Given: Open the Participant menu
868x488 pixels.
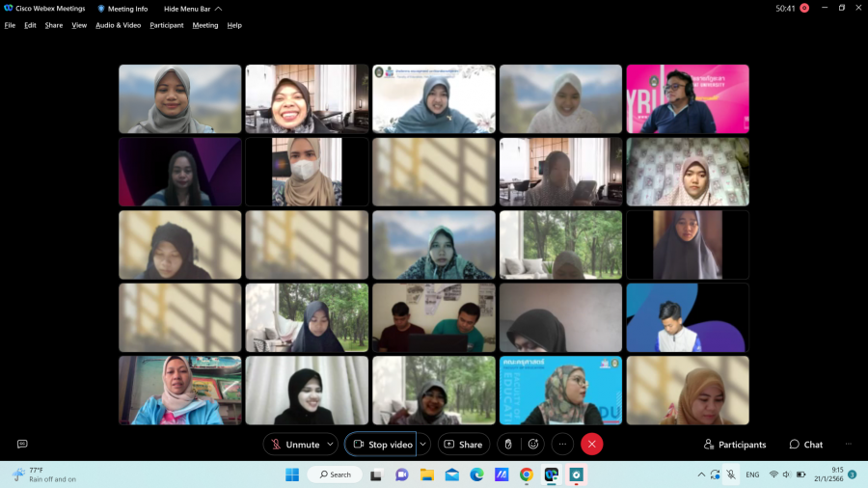Looking at the screenshot, I should pos(166,25).
